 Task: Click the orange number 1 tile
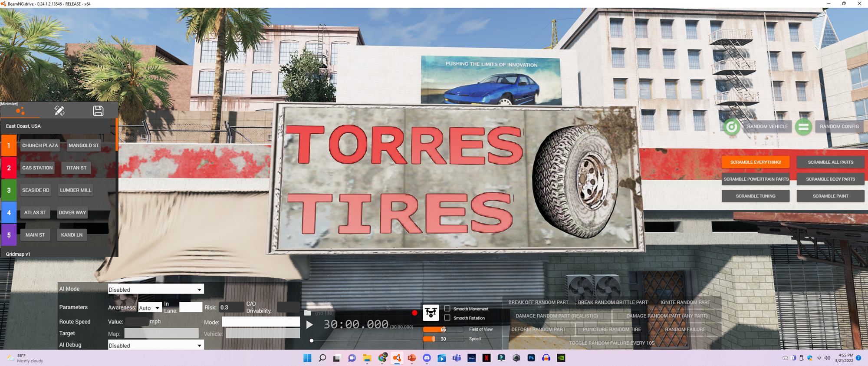pos(9,145)
